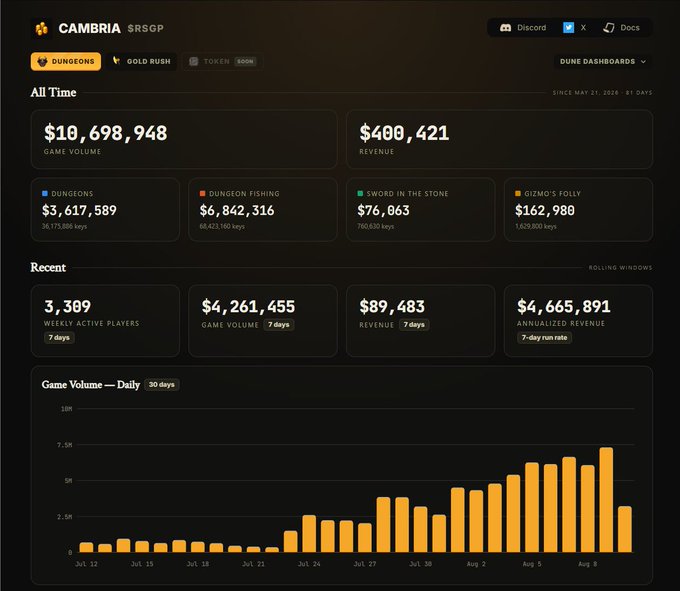Click the $RSGP ticker label

146,29
